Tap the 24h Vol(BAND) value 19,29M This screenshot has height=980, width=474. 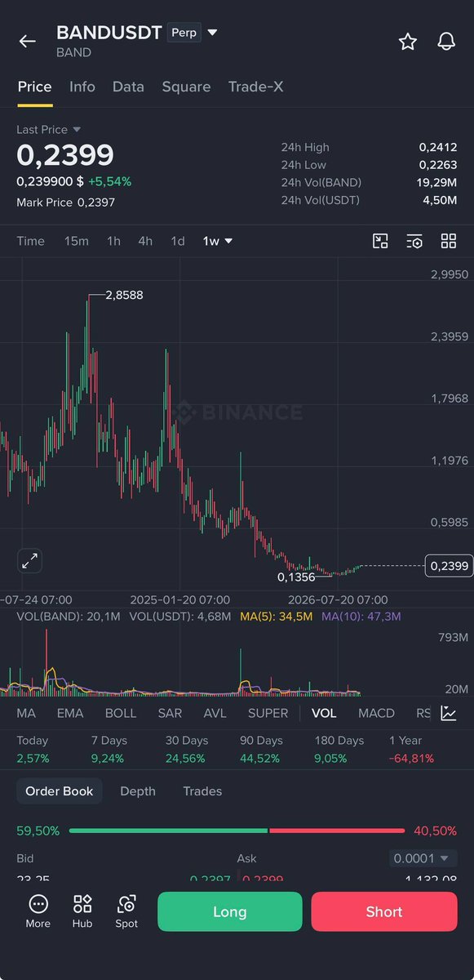pyautogui.click(x=436, y=182)
